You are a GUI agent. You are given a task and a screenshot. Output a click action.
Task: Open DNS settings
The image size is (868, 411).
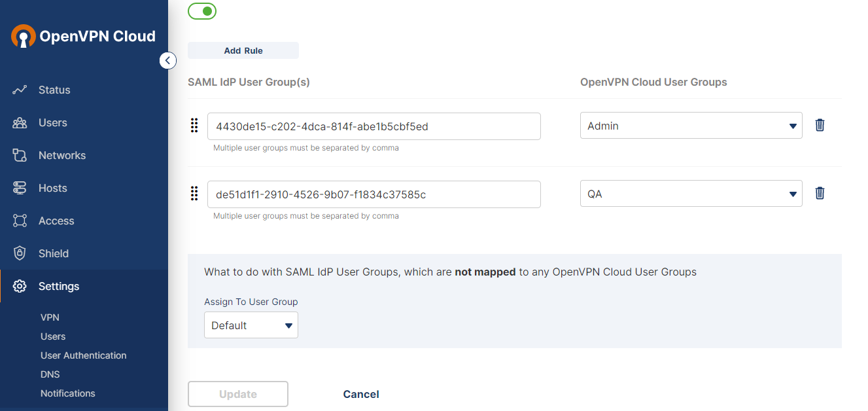(x=50, y=374)
